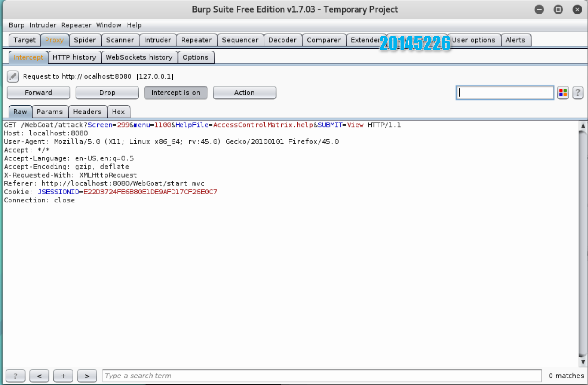Viewport: 588px width, 385px height.
Task: Open the Intruder tool tab
Action: point(158,40)
